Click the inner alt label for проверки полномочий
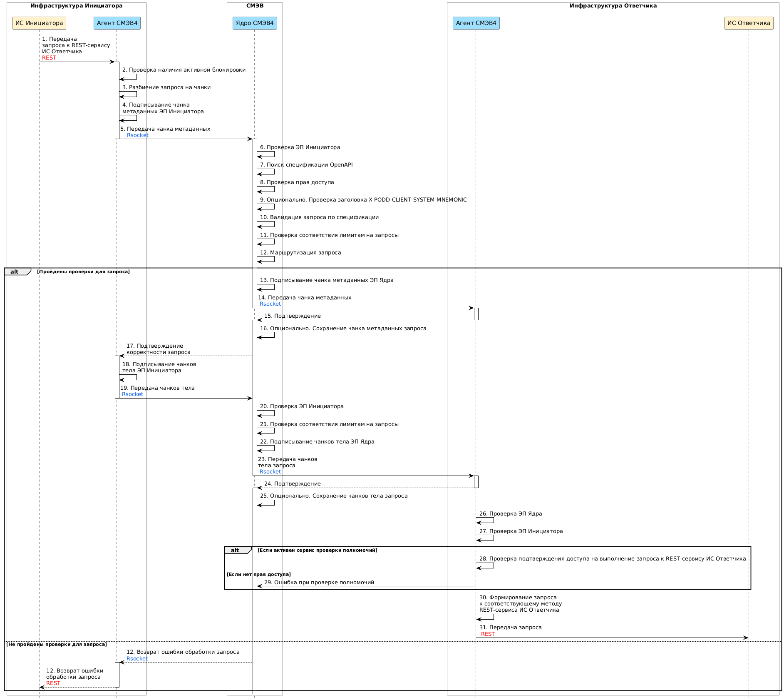The width and height of the screenshot is (784, 700). click(x=235, y=550)
